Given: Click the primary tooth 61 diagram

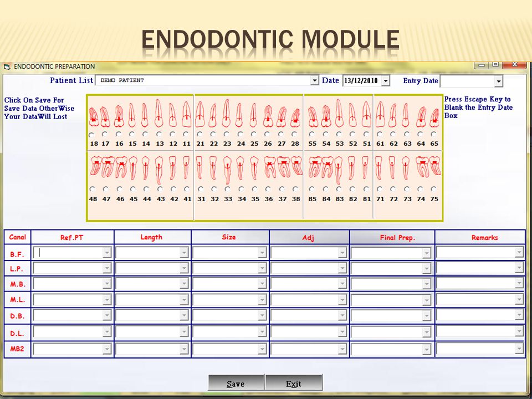Looking at the screenshot, I should [380, 114].
